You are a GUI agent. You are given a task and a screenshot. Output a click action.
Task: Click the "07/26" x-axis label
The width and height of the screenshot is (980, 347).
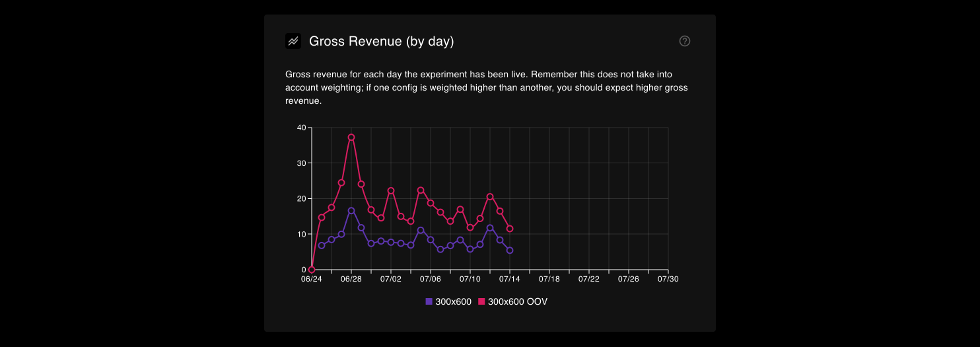pos(629,279)
